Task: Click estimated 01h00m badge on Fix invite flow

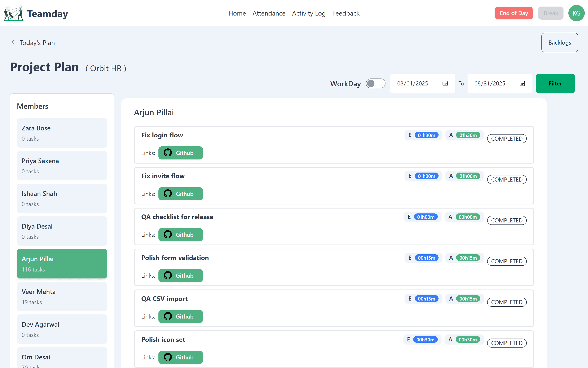Action: 427,176
